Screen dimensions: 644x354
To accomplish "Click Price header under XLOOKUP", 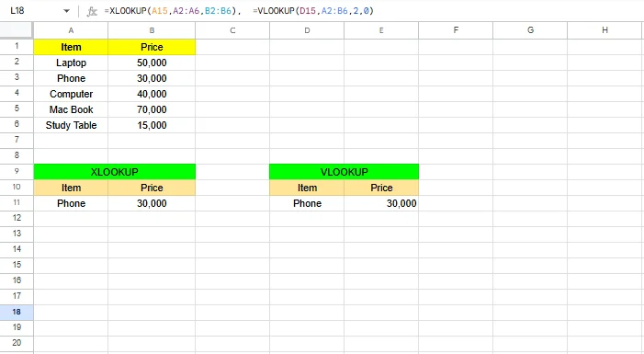I will pos(152,188).
